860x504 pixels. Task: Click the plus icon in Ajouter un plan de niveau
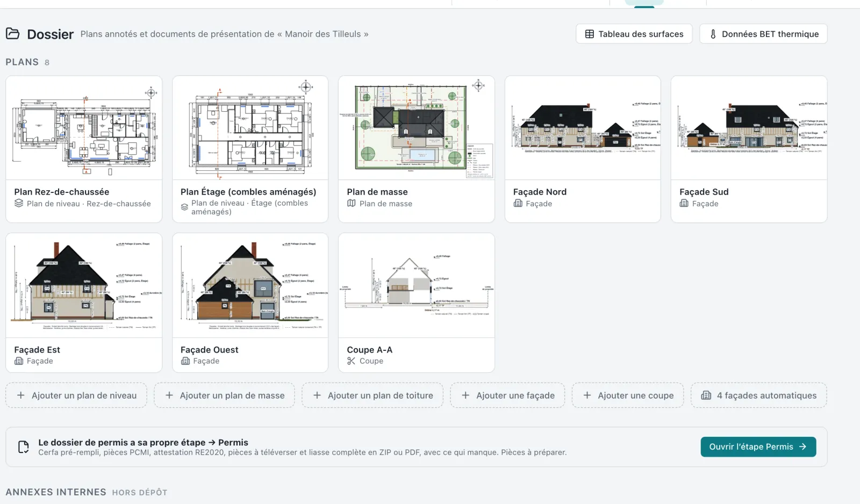point(21,395)
